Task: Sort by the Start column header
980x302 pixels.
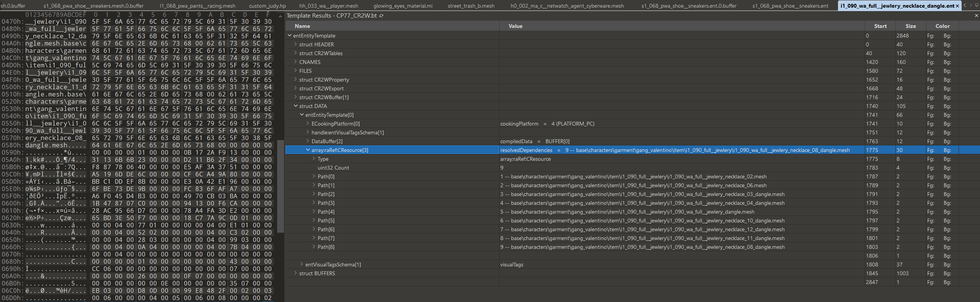Action: pyautogui.click(x=880, y=26)
